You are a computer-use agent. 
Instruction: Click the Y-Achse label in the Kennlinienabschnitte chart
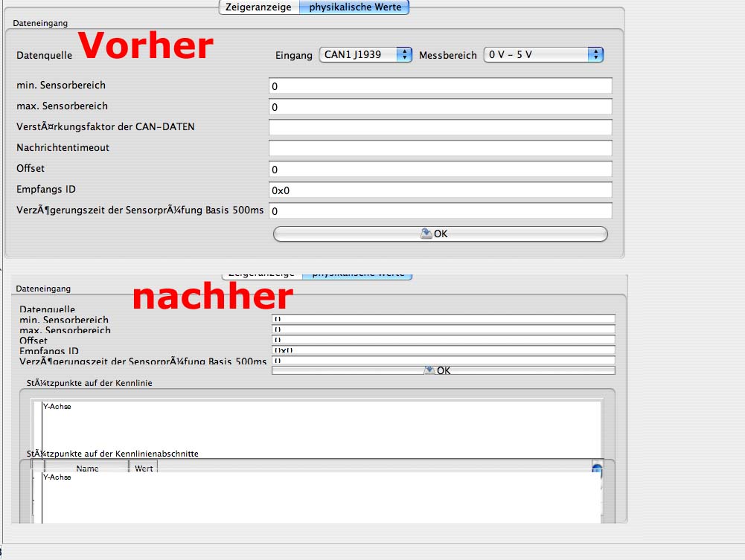click(x=57, y=477)
